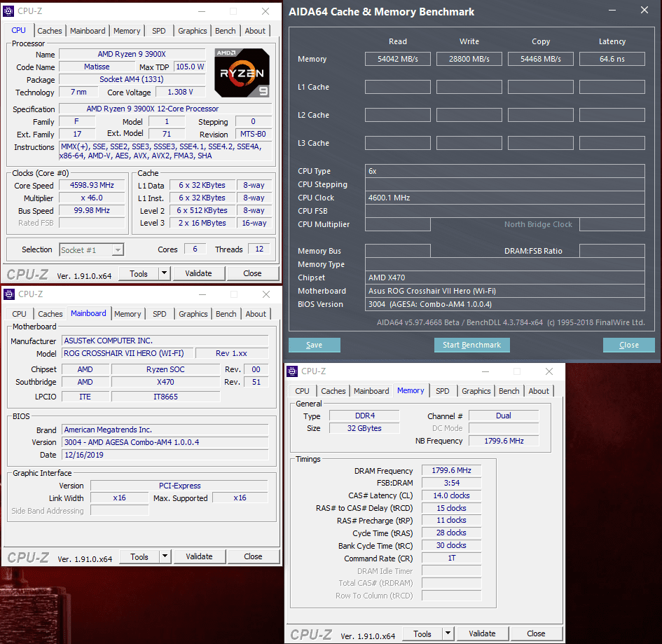Click the motherboard Model field ROG CROSSHAIR VII HERO (WI-FI)
Screen dimensions: 662x644
click(128, 353)
